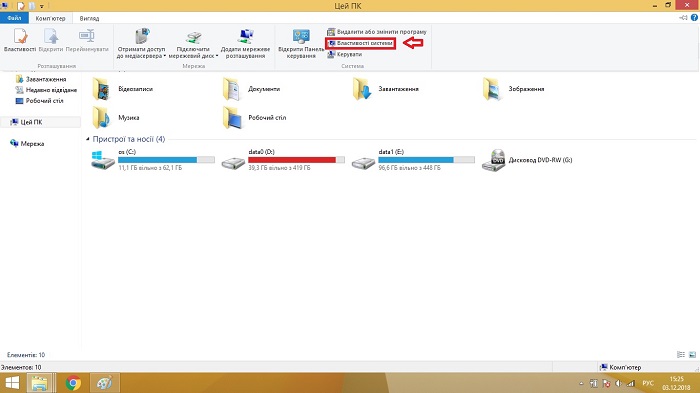The height and width of the screenshot is (393, 700).
Task: Switch to details view in status bar
Action: pyautogui.click(x=681, y=355)
